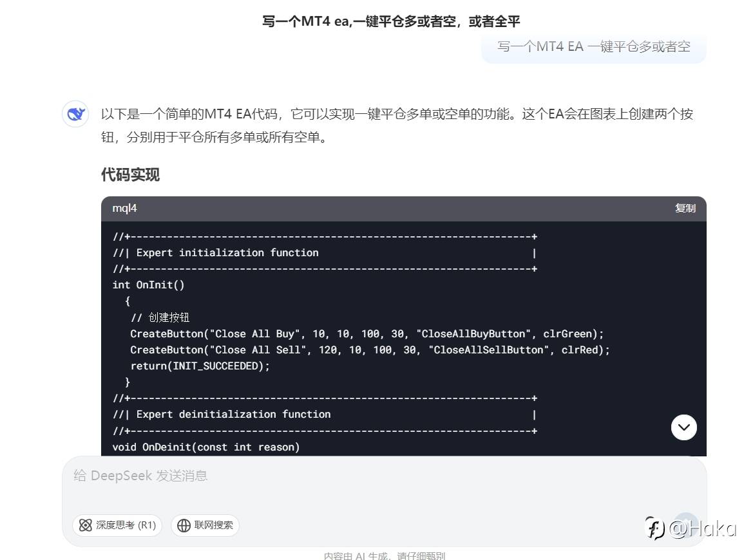Click the attachment paperclip icon
744x560 pixels.
click(x=652, y=526)
